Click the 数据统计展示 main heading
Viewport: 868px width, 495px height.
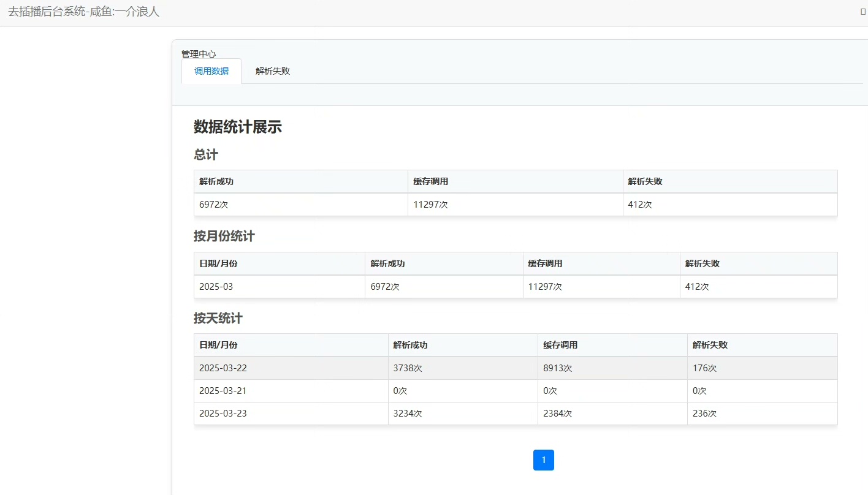[x=238, y=127]
